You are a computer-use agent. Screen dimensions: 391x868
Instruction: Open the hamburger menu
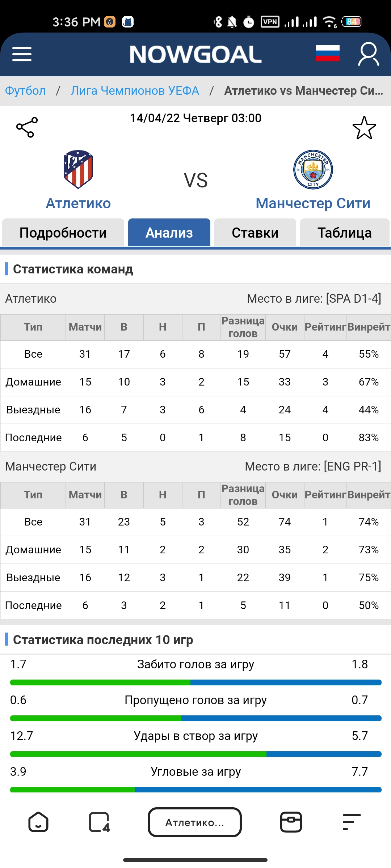[x=22, y=54]
